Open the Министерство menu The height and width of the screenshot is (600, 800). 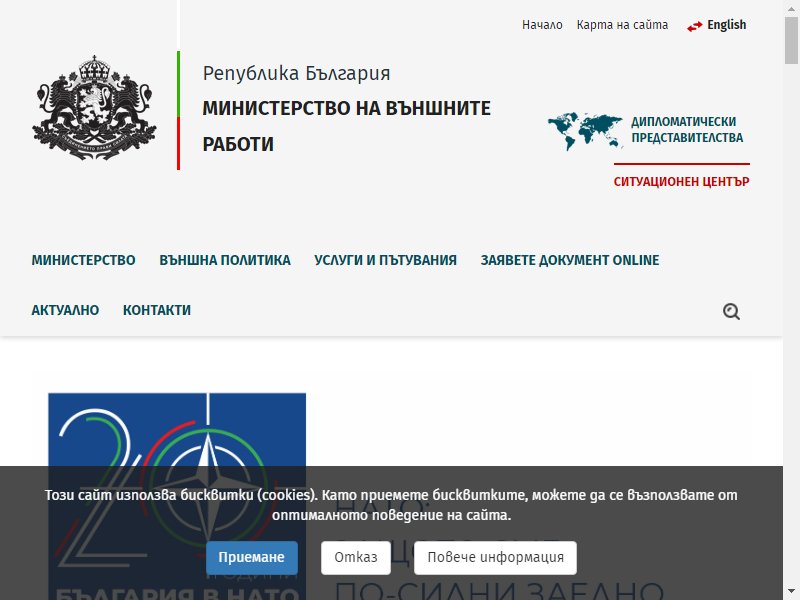click(84, 260)
